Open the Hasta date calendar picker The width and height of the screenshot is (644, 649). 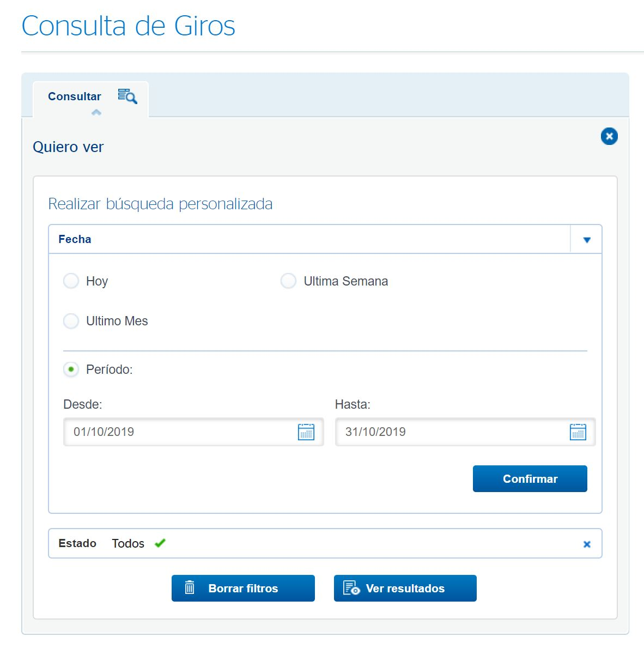point(578,432)
